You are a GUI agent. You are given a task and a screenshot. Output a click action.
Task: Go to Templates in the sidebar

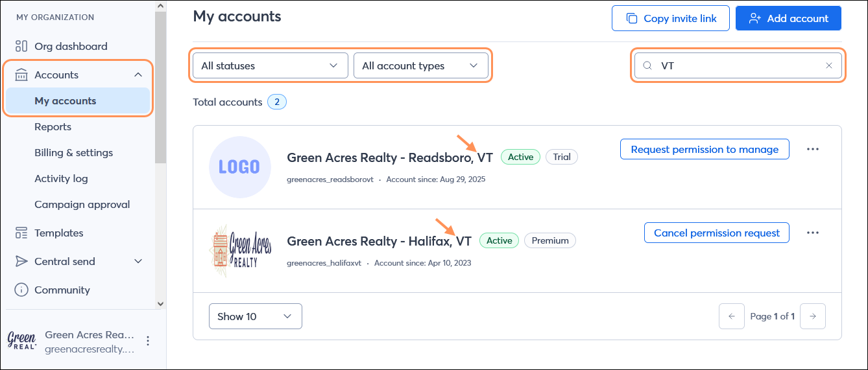(58, 233)
